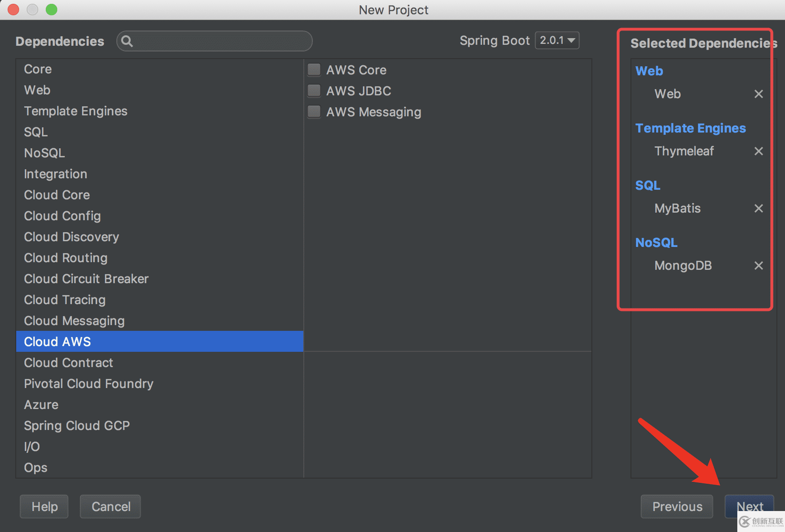Focus the dependencies search field
Screen dimensions: 785x532
(215, 41)
